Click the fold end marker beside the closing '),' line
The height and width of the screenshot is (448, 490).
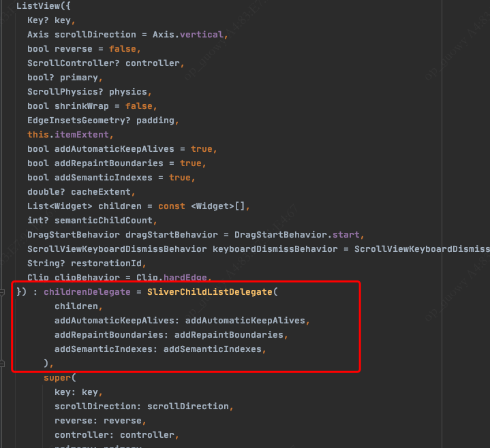(x=2, y=364)
